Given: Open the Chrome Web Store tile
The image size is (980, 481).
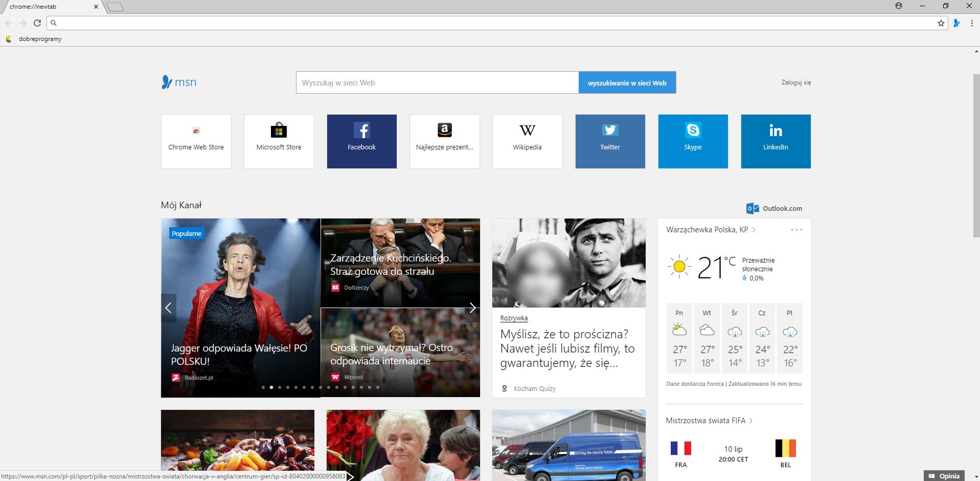Looking at the screenshot, I should click(x=196, y=141).
